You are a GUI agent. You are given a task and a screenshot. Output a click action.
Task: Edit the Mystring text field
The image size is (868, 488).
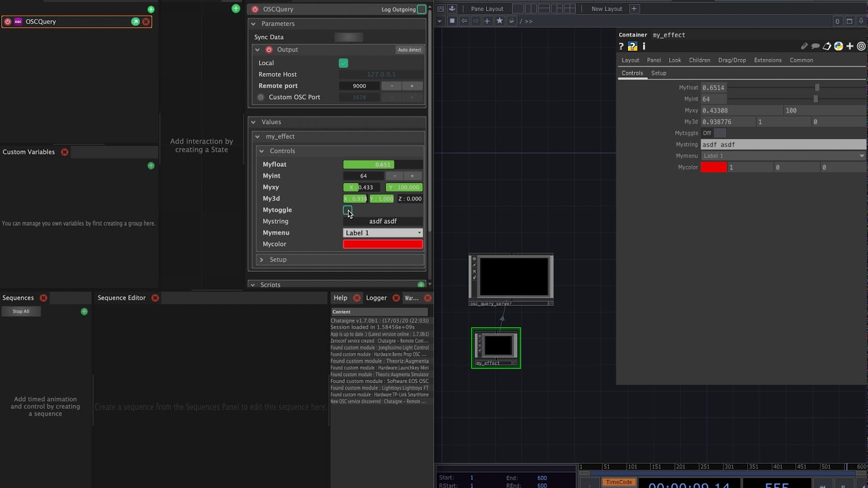point(382,222)
